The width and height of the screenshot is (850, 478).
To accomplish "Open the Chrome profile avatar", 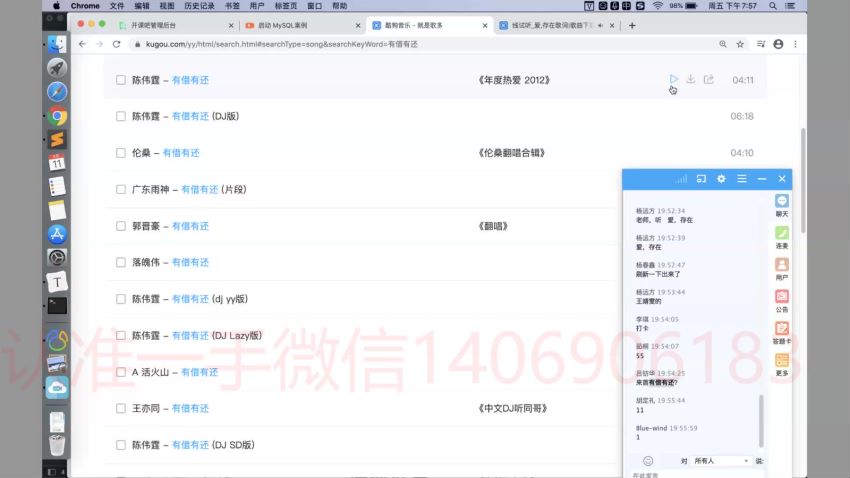I will tap(778, 44).
